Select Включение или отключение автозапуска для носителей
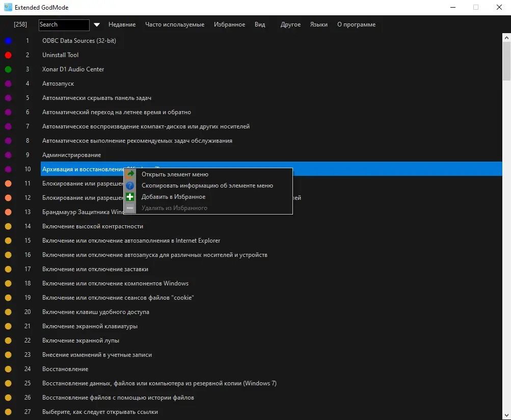 155,255
